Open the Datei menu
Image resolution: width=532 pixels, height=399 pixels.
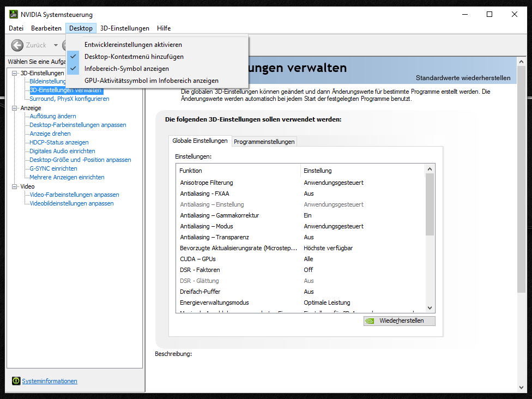[x=16, y=28]
